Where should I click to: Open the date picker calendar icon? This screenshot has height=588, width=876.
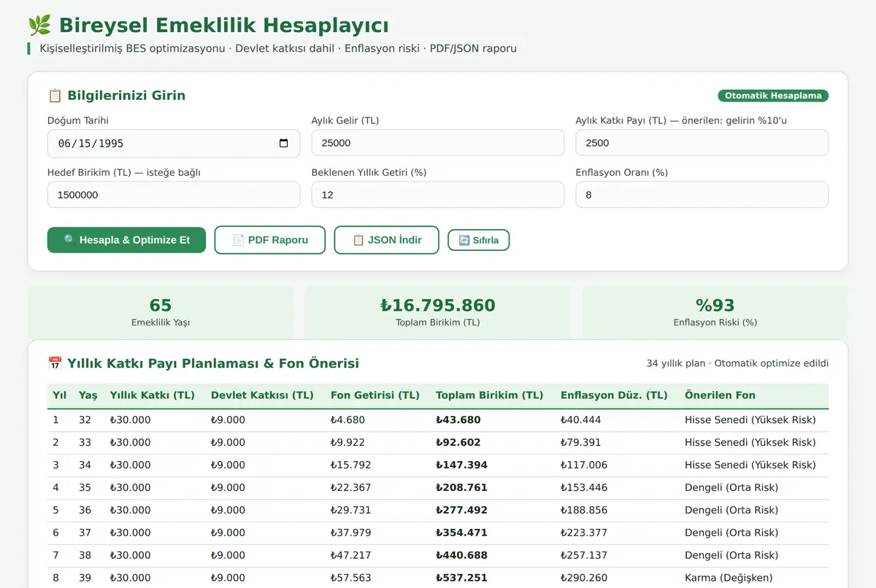tap(284, 143)
